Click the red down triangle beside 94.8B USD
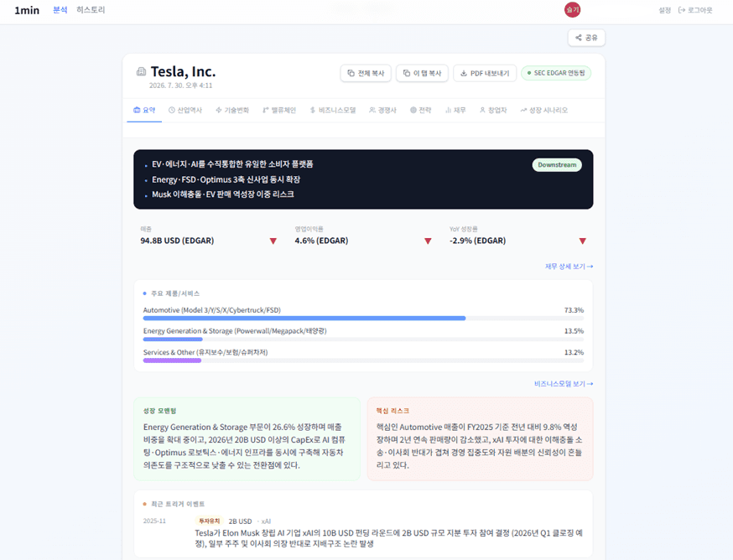This screenshot has width=733, height=560. [273, 241]
